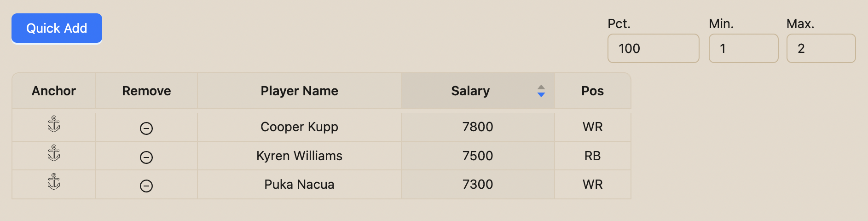868x221 pixels.
Task: Remove Puka Nacua with the minus circle
Action: (x=146, y=186)
